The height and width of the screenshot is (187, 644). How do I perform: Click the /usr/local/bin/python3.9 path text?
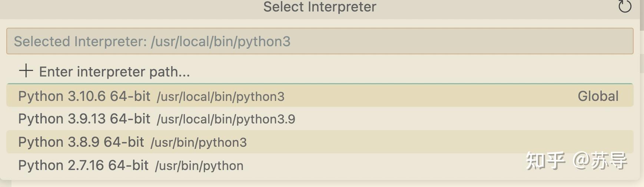[226, 119]
